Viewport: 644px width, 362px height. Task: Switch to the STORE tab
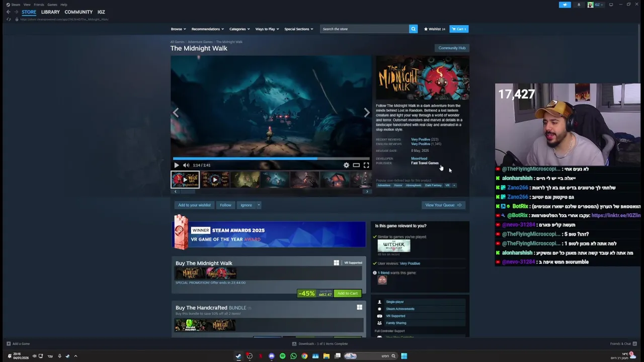click(29, 12)
